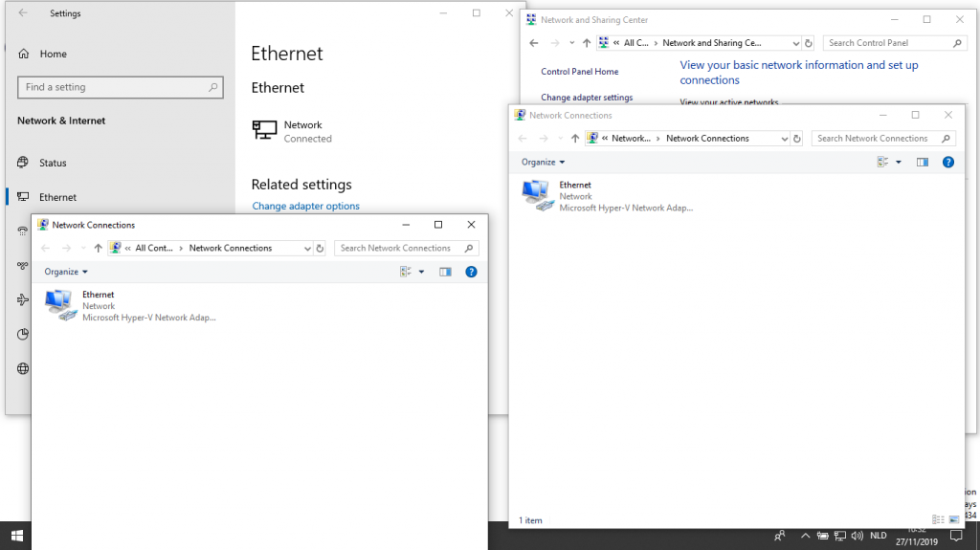Open Proxy globe icon in Settings sidebar

click(23, 369)
